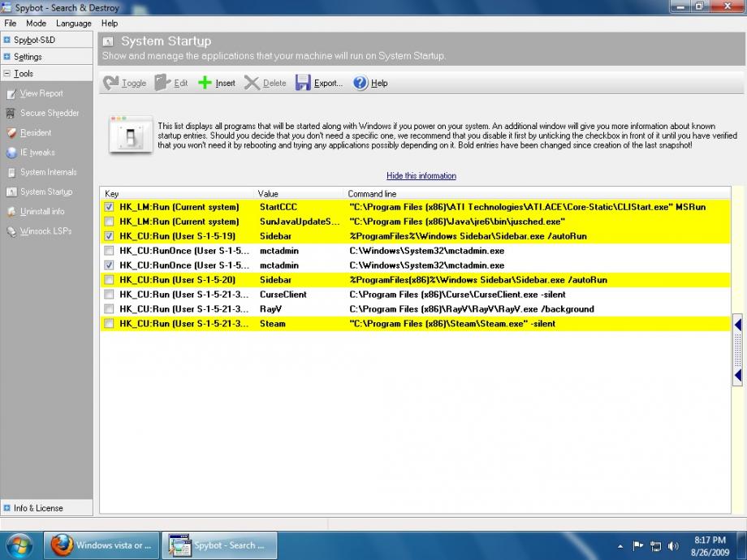Show hidden system tray icons
This screenshot has width=747, height=560.
(620, 546)
